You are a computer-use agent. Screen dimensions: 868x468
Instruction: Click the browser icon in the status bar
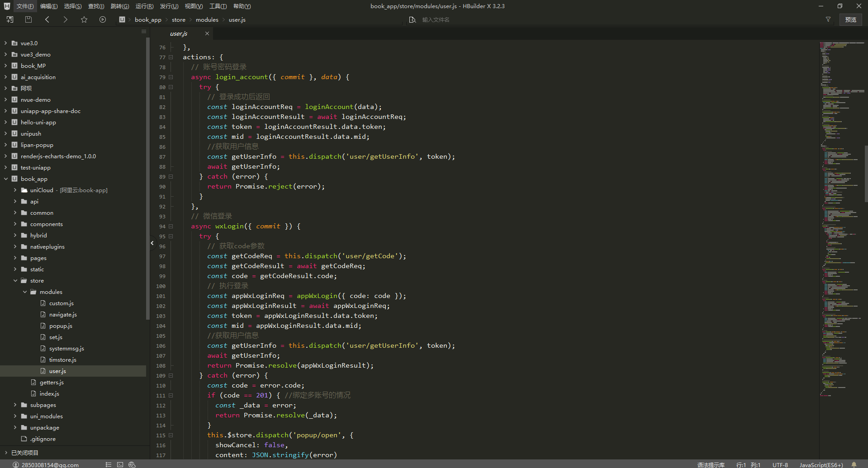click(x=132, y=464)
